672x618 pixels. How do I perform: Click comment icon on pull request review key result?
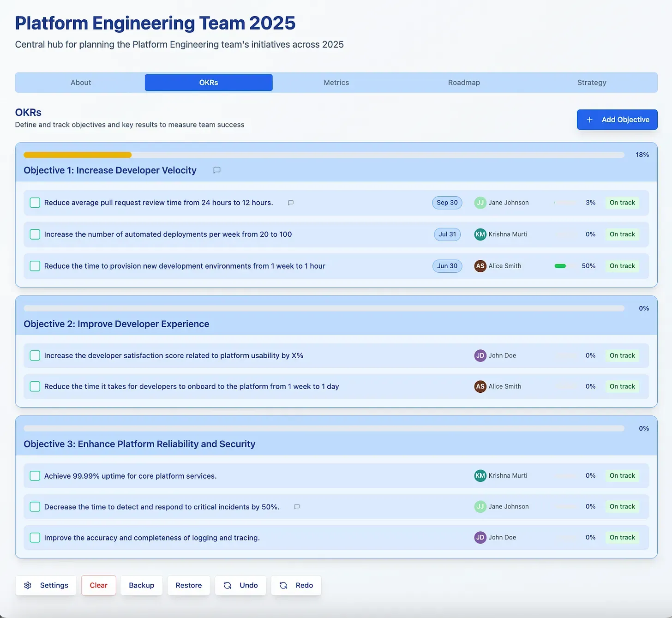tap(291, 203)
